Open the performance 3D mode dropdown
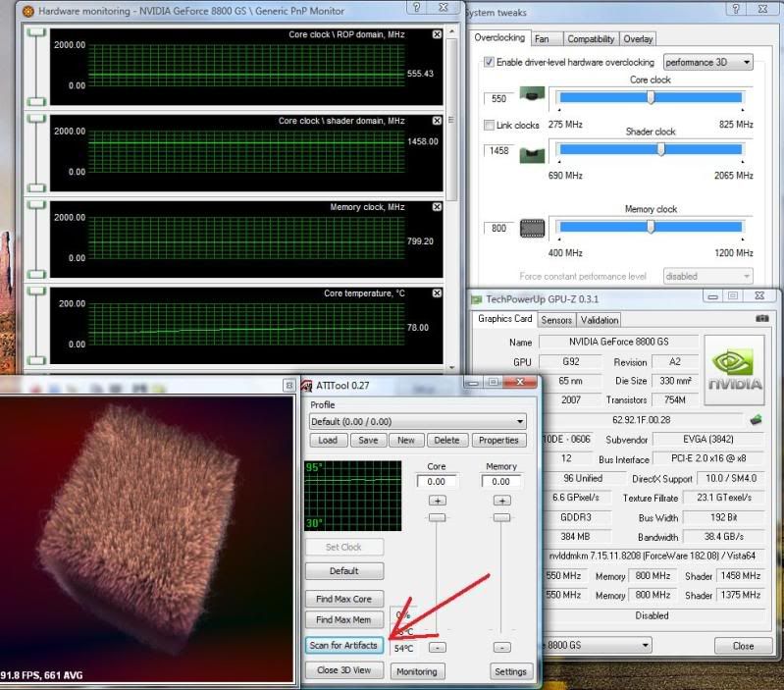 707,63
